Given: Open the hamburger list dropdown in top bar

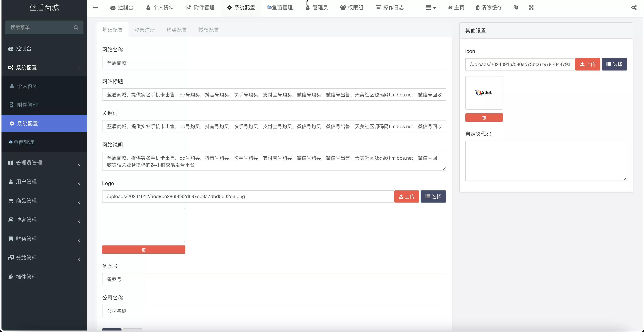Looking at the screenshot, I should point(430,7).
